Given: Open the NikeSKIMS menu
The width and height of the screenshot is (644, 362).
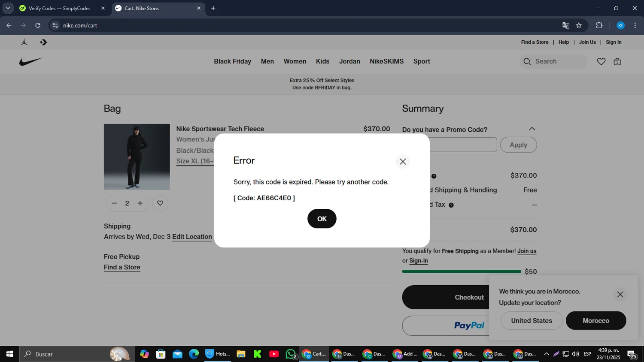Looking at the screenshot, I should 386,61.
